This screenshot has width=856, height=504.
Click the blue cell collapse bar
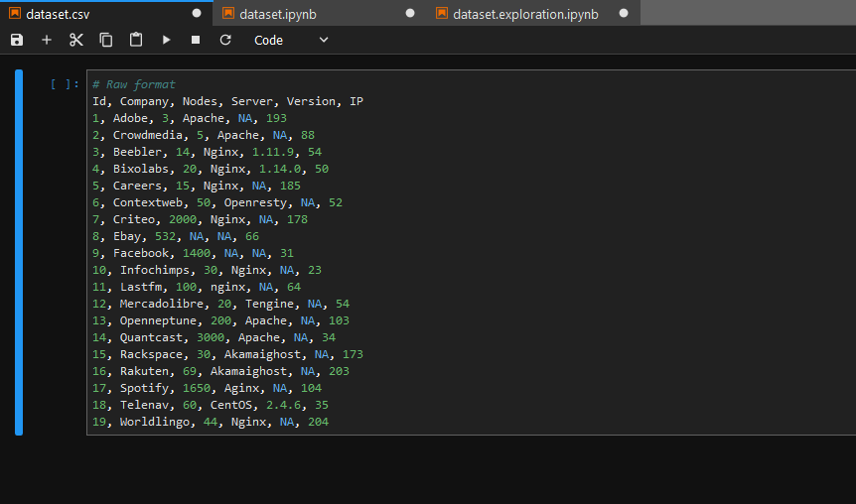tap(19, 253)
